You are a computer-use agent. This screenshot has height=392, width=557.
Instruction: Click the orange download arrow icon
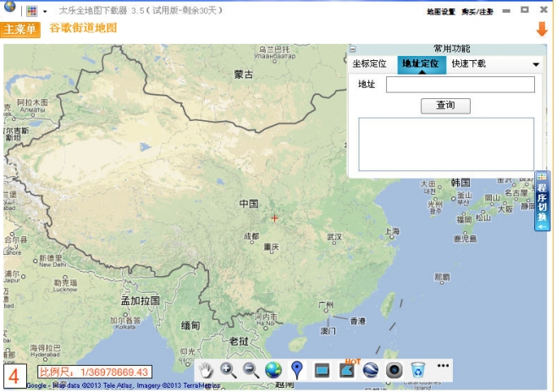point(542,29)
